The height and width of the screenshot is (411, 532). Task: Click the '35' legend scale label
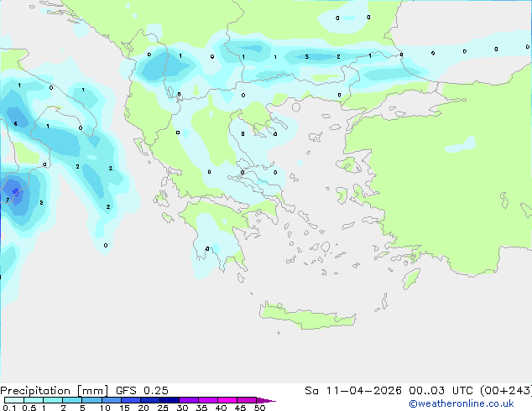201,408
